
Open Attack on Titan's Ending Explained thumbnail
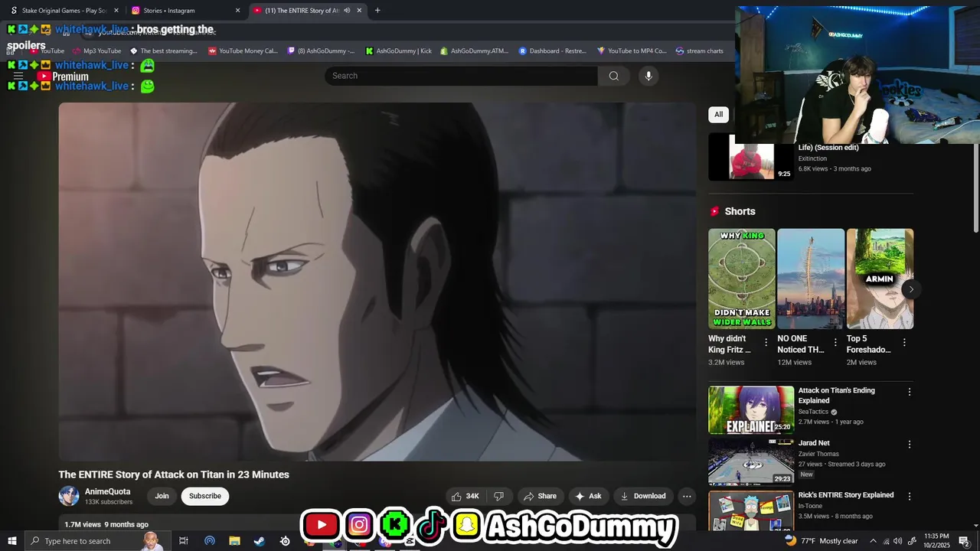(x=751, y=410)
